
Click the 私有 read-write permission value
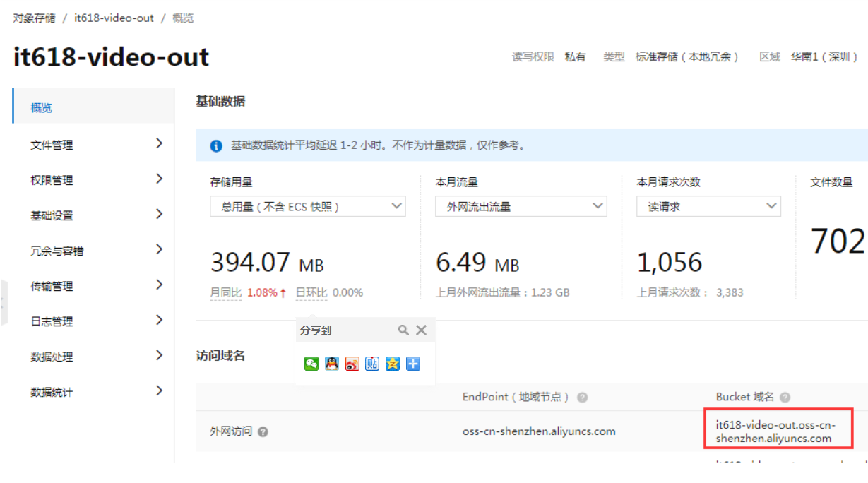click(x=576, y=57)
